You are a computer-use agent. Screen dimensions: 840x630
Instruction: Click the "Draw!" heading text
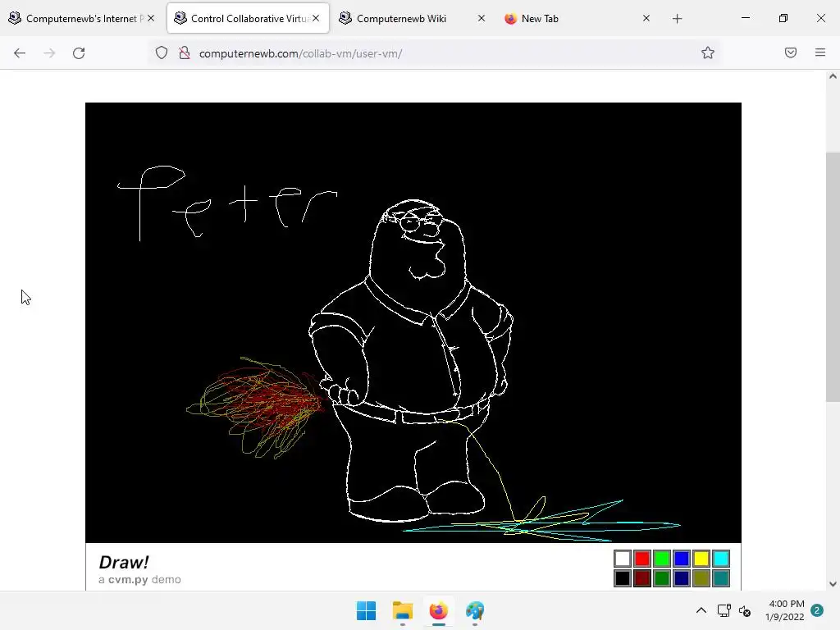(x=124, y=562)
